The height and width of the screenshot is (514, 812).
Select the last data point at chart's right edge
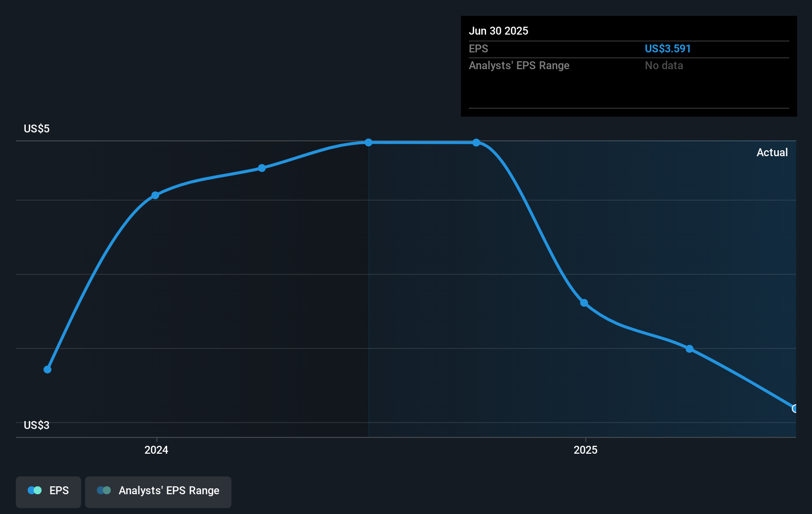pos(795,409)
